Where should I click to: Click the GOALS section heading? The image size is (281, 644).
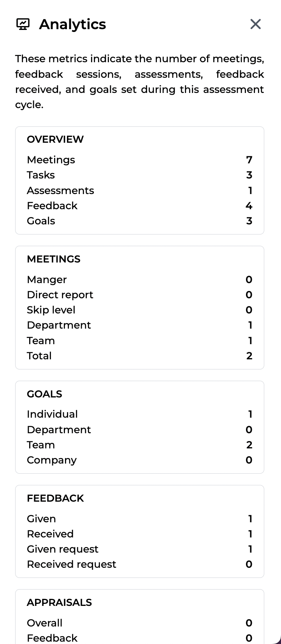click(44, 394)
